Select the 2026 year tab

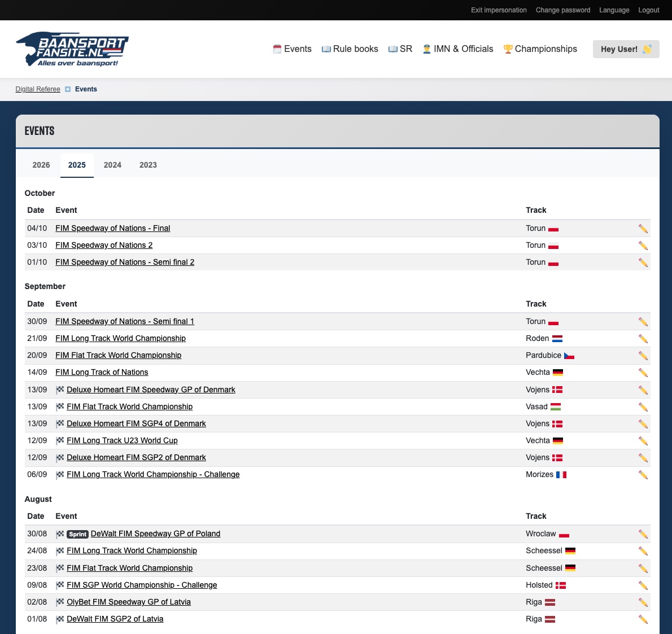[x=41, y=165]
